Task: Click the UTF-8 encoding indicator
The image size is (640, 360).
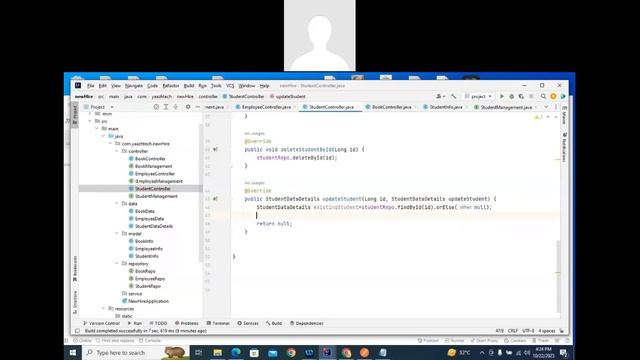Action: click(528, 331)
